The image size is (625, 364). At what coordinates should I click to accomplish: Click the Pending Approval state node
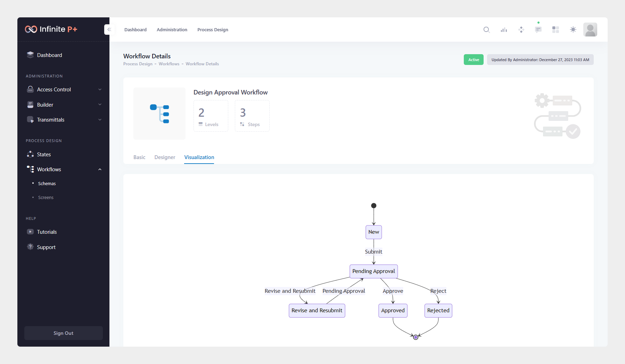coord(374,271)
